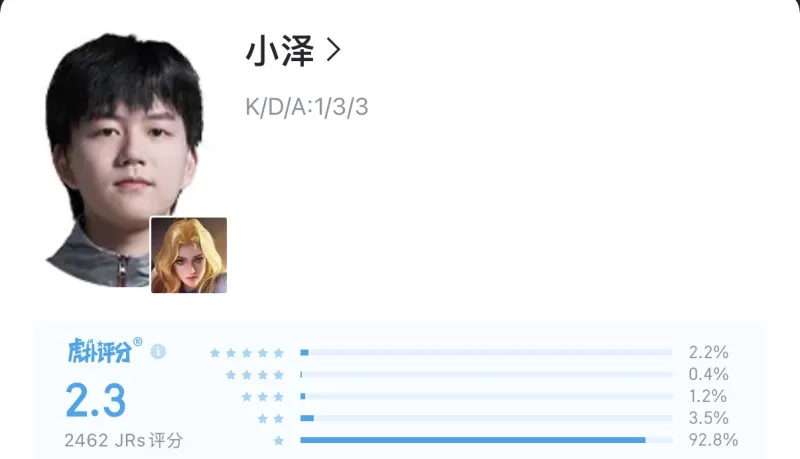
Task: Select the five-star rating row stars
Action: pyautogui.click(x=247, y=353)
